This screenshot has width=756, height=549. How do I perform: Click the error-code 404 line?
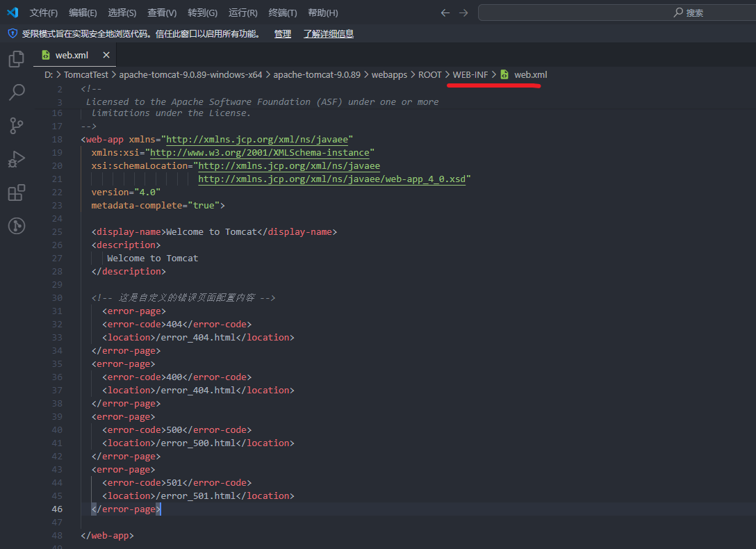point(177,325)
